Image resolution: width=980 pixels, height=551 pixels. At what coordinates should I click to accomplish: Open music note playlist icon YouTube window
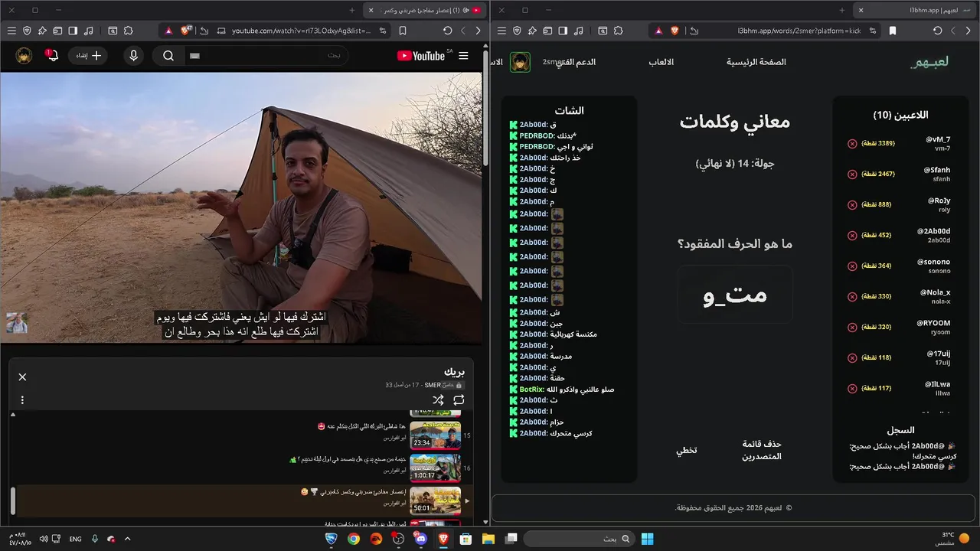89,31
